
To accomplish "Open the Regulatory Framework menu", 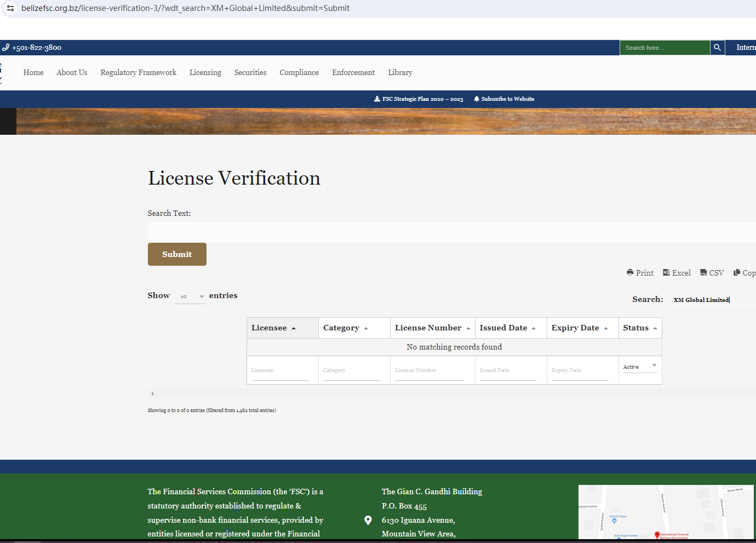I will coord(138,72).
